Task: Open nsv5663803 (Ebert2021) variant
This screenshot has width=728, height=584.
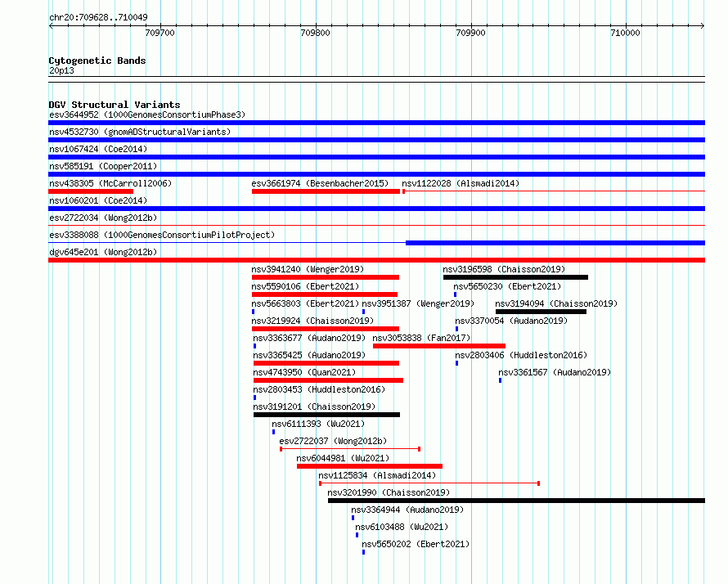Action: [x=305, y=303]
